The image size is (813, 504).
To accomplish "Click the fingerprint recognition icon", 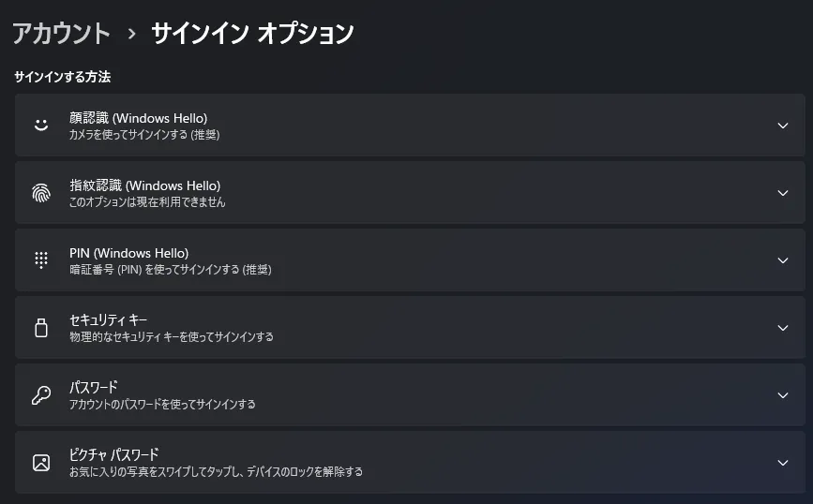I will [x=40, y=193].
